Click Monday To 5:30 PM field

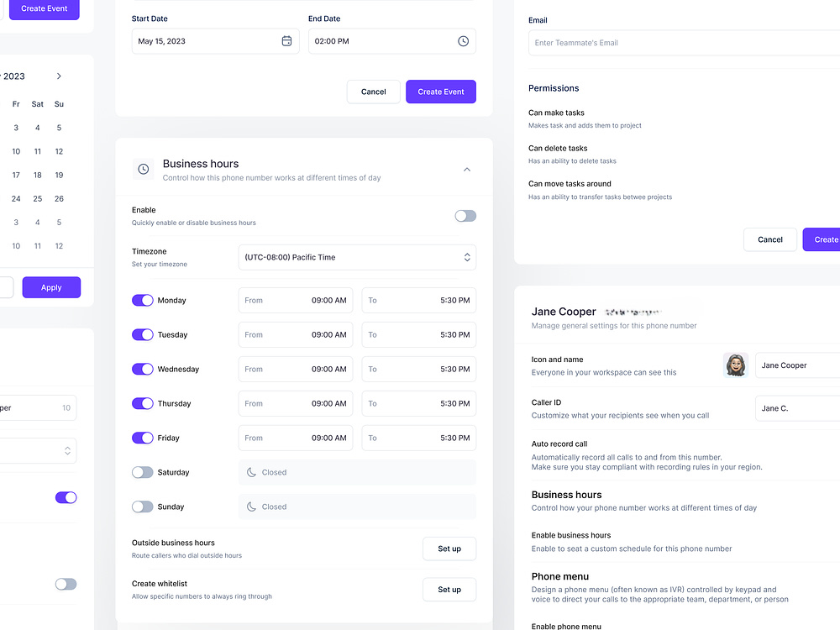(x=419, y=301)
